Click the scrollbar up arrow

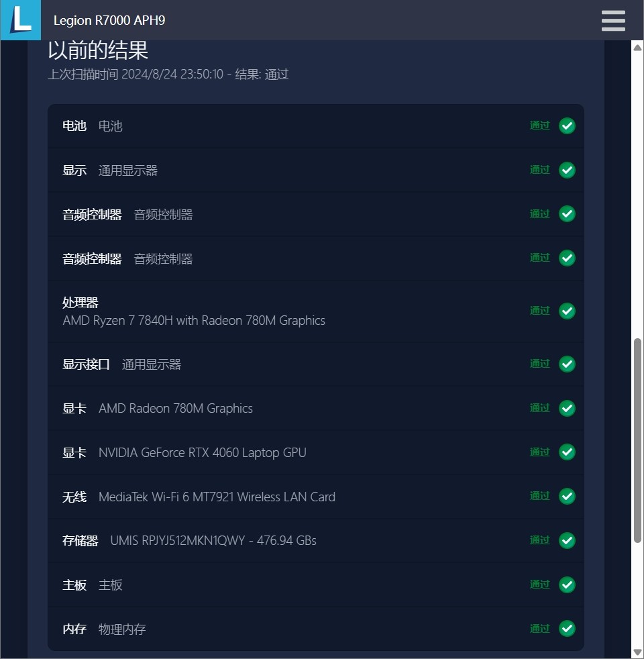[x=637, y=48]
